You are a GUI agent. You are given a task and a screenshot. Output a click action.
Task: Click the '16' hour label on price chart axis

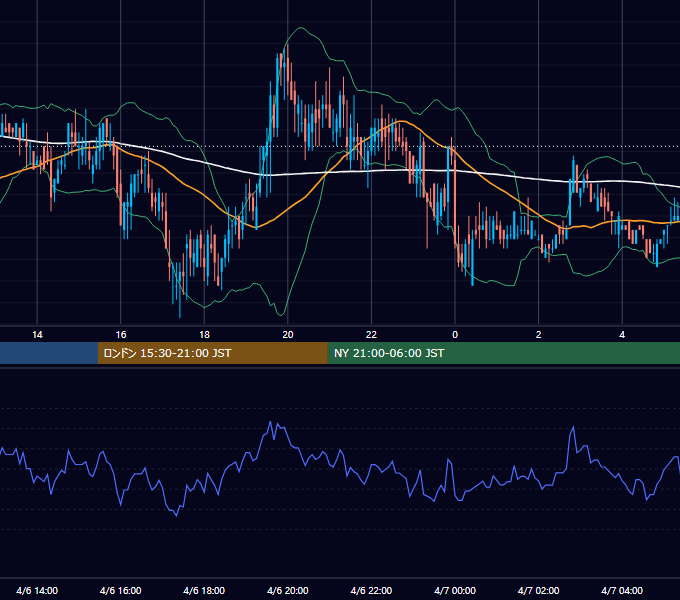tap(121, 335)
